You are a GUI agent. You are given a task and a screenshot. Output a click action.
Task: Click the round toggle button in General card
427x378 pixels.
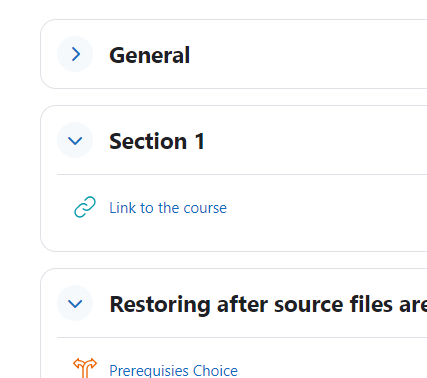pyautogui.click(x=75, y=54)
